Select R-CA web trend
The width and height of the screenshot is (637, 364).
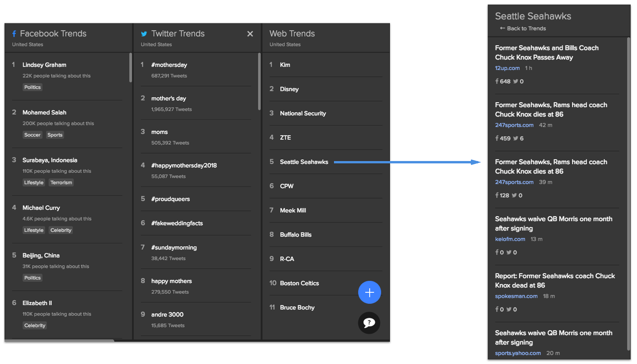pos(287,258)
